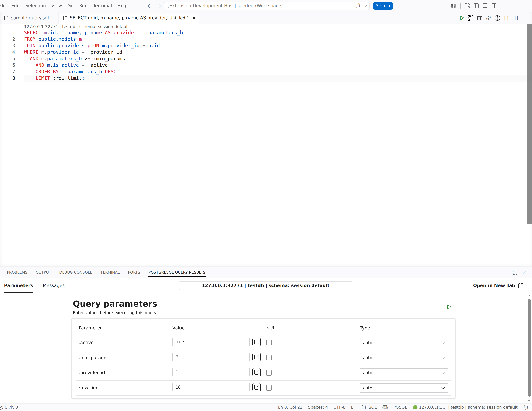The height and width of the screenshot is (411, 532).
Task: Open the Customize Layout icon
Action: coord(467,6)
